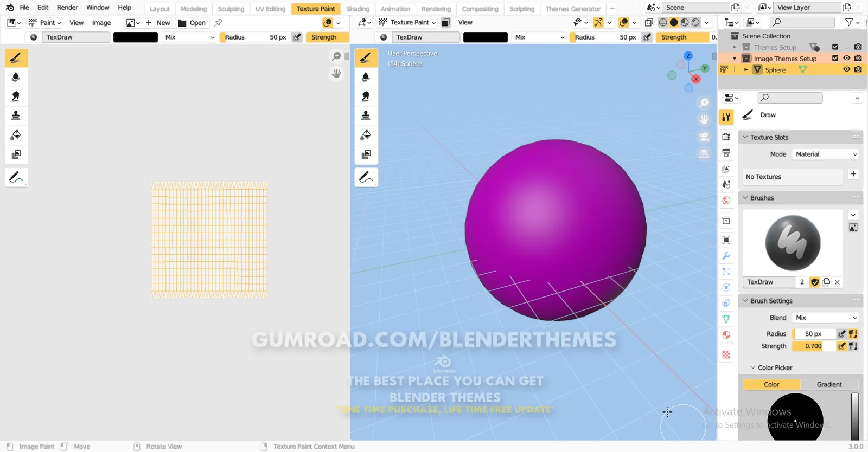Disable Sphere in renders camera icon
868x452 pixels.
(x=858, y=69)
